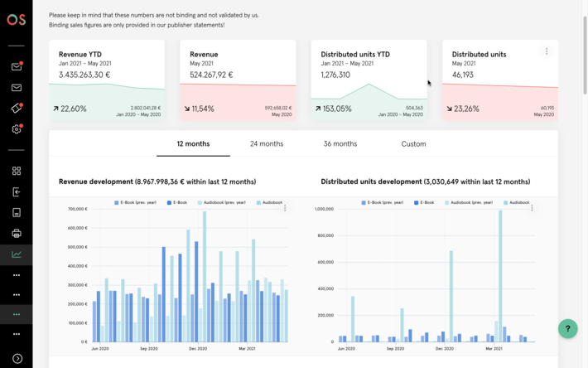
Task: Open the Distributed units card options menu
Action: tap(547, 51)
